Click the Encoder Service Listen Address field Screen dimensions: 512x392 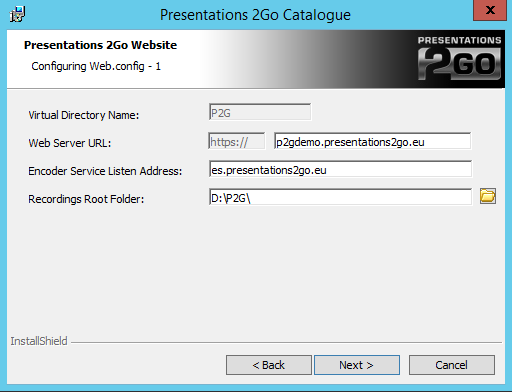click(x=340, y=169)
